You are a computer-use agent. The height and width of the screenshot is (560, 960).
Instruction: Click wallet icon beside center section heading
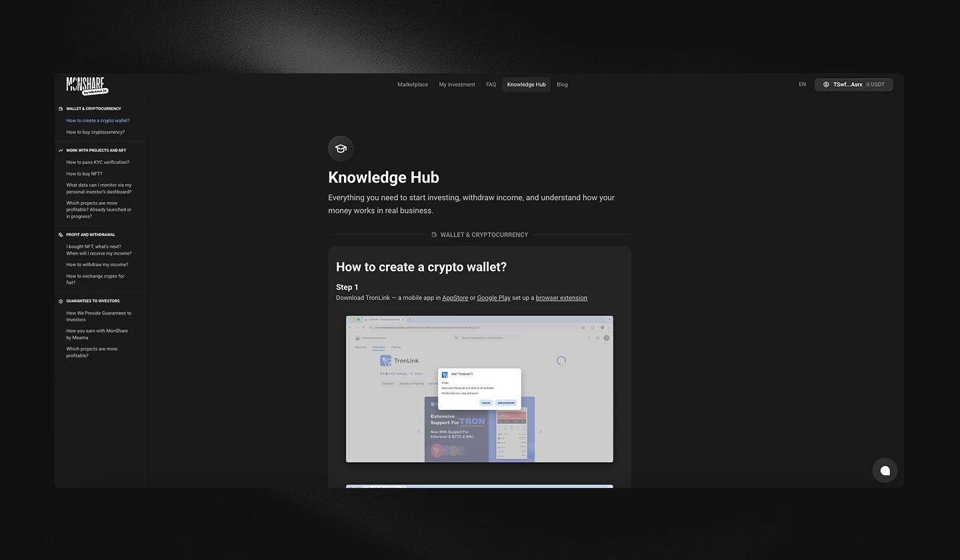click(434, 235)
